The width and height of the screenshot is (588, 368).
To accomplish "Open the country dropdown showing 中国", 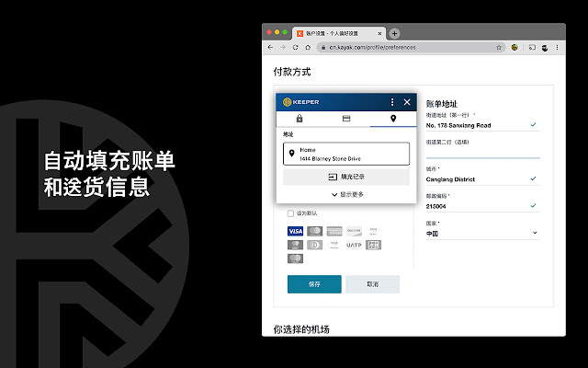I will 483,234.
